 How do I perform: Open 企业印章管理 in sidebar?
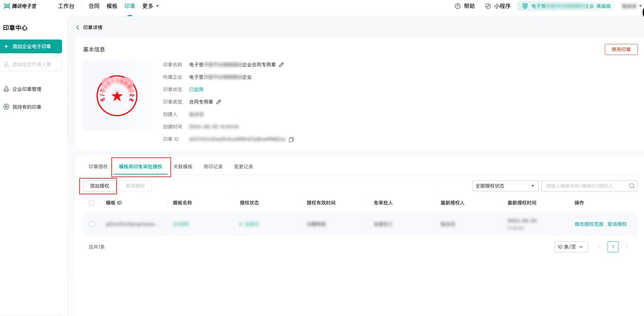pyautogui.click(x=27, y=89)
